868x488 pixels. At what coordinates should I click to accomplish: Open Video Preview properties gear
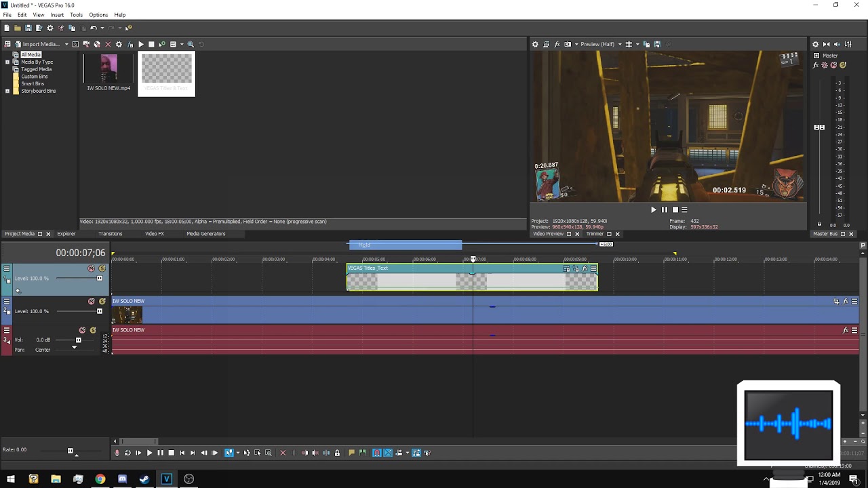(x=535, y=44)
